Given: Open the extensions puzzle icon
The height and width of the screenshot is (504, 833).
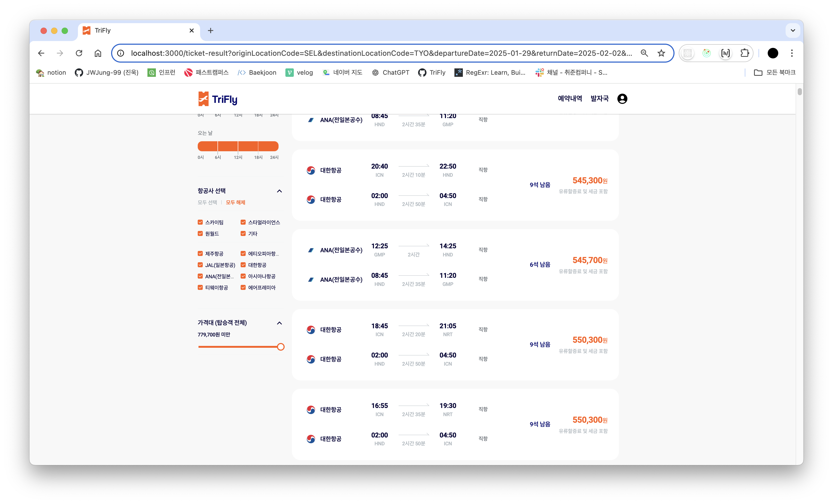Looking at the screenshot, I should 745,53.
